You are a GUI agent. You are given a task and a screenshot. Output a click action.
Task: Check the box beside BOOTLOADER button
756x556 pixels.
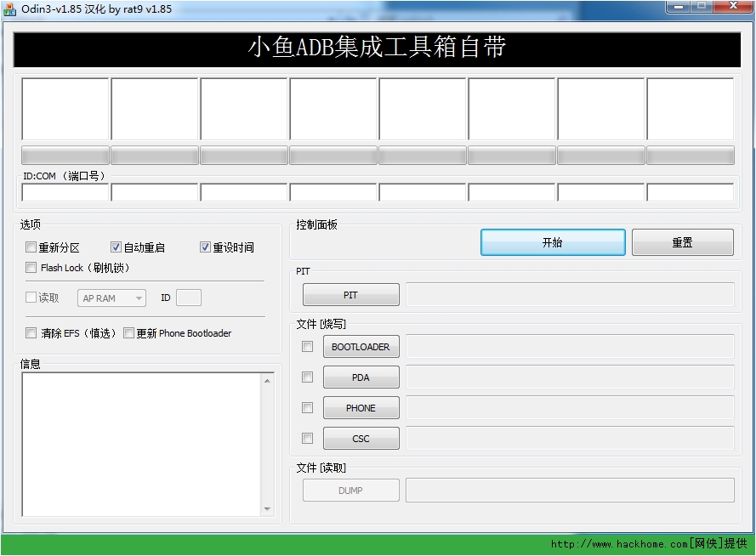[307, 346]
